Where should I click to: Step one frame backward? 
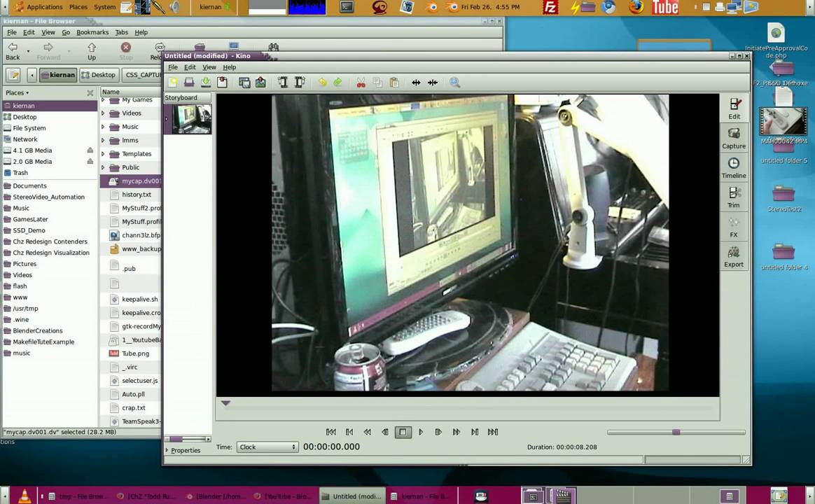pyautogui.click(x=385, y=432)
